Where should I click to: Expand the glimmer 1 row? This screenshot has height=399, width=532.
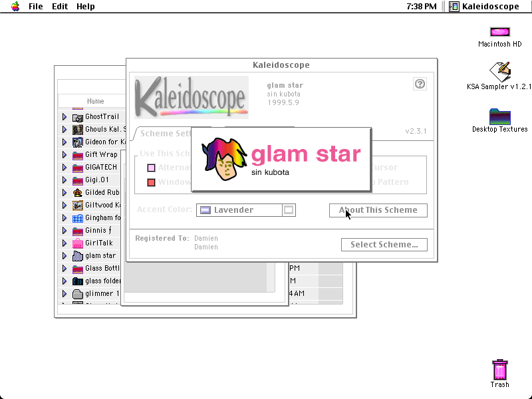click(65, 294)
